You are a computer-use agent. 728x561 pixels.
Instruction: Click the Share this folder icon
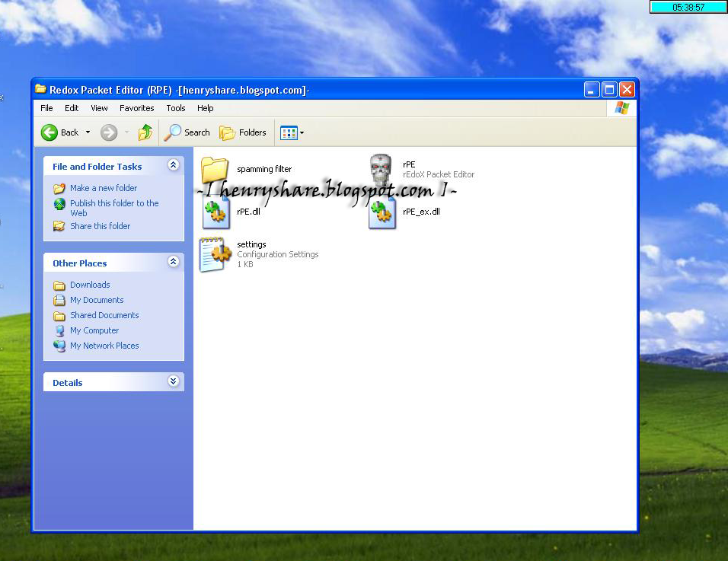tap(59, 226)
